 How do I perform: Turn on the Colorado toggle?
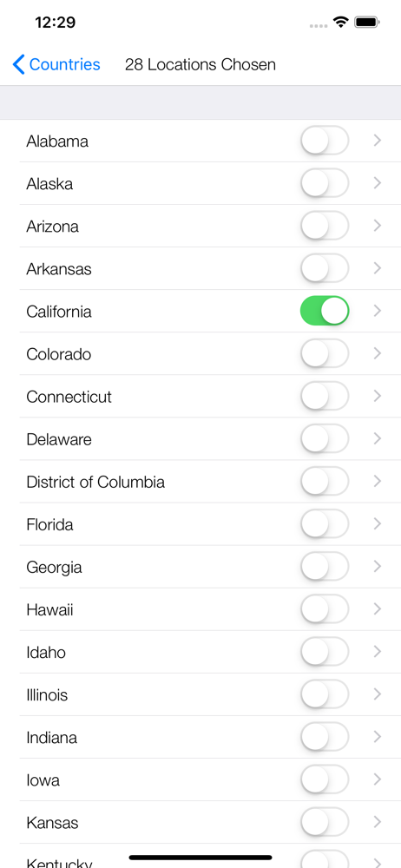point(325,354)
